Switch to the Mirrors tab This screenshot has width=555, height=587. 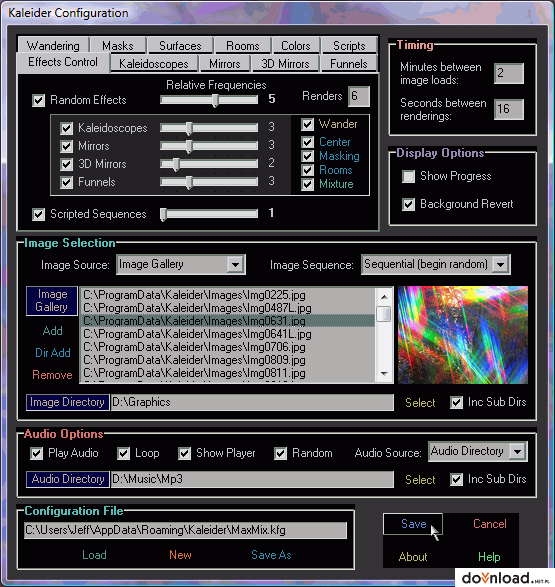[x=225, y=64]
